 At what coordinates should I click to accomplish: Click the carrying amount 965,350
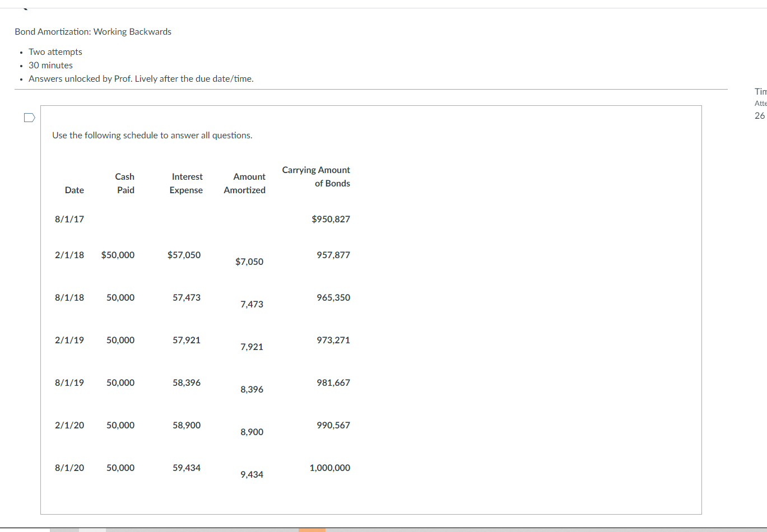[333, 298]
